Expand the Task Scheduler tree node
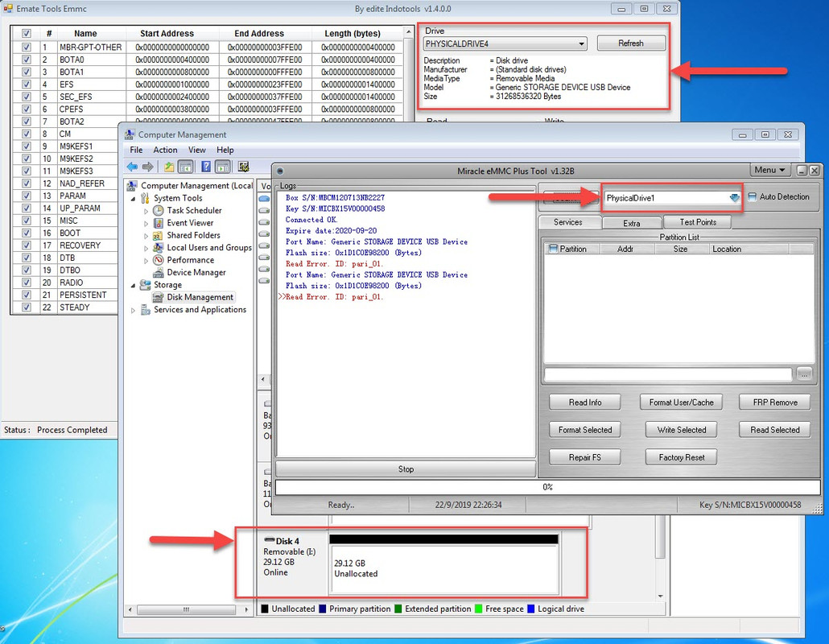 pos(146,211)
